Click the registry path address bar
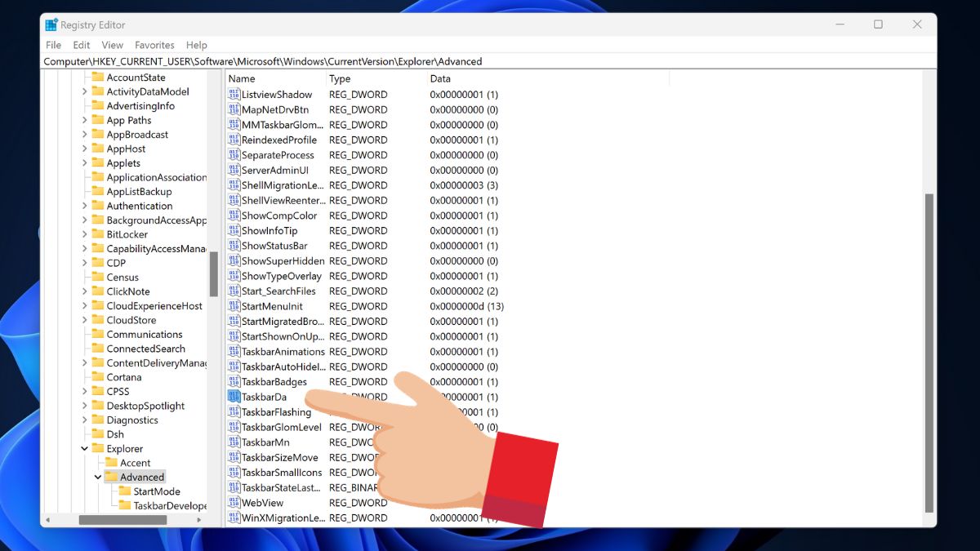Image resolution: width=980 pixels, height=551 pixels. pyautogui.click(x=327, y=61)
